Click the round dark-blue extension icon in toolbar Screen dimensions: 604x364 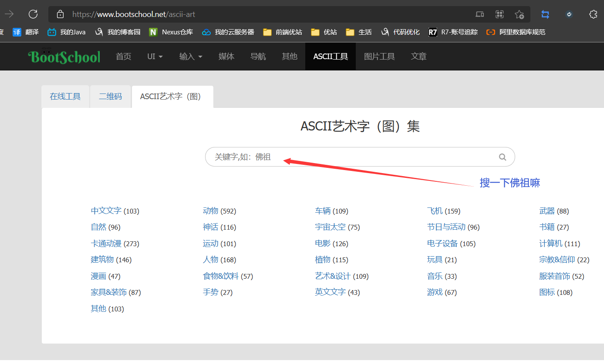569,14
